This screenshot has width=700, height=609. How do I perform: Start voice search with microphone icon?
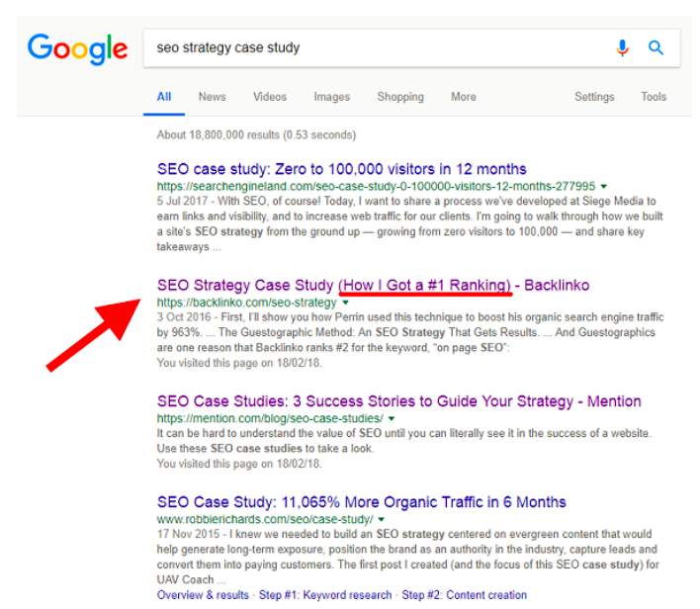click(622, 47)
